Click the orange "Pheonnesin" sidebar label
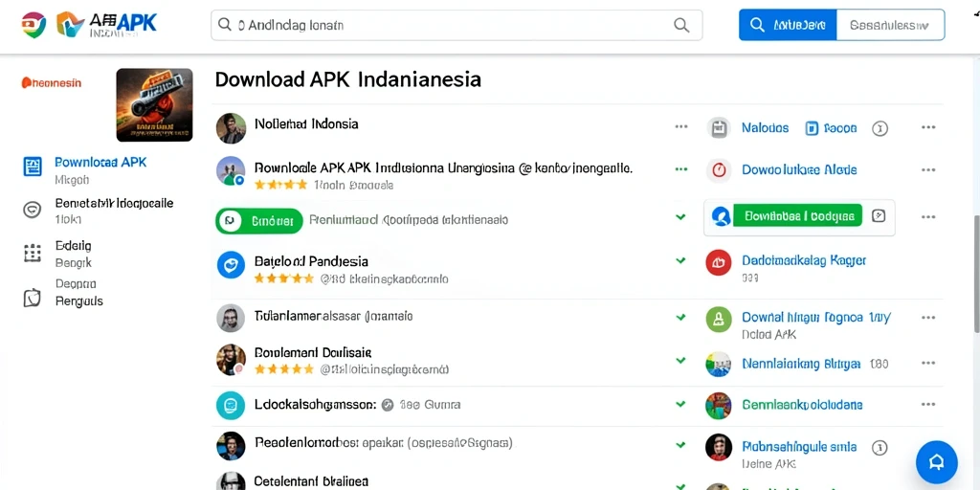 pyautogui.click(x=52, y=82)
